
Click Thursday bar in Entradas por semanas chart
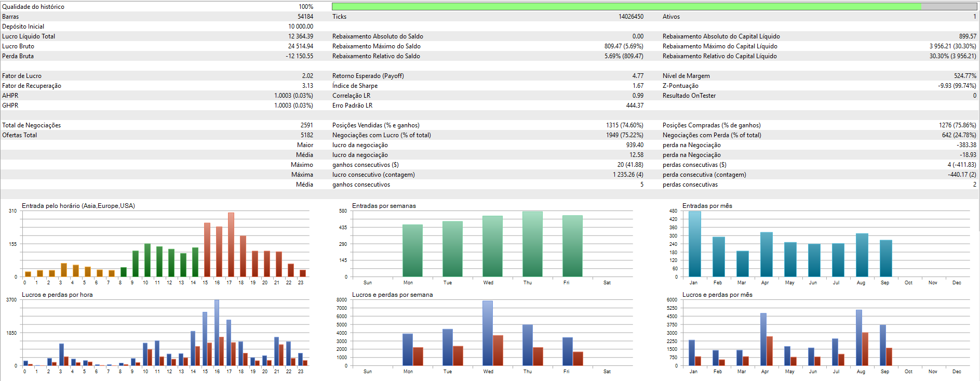coord(532,244)
